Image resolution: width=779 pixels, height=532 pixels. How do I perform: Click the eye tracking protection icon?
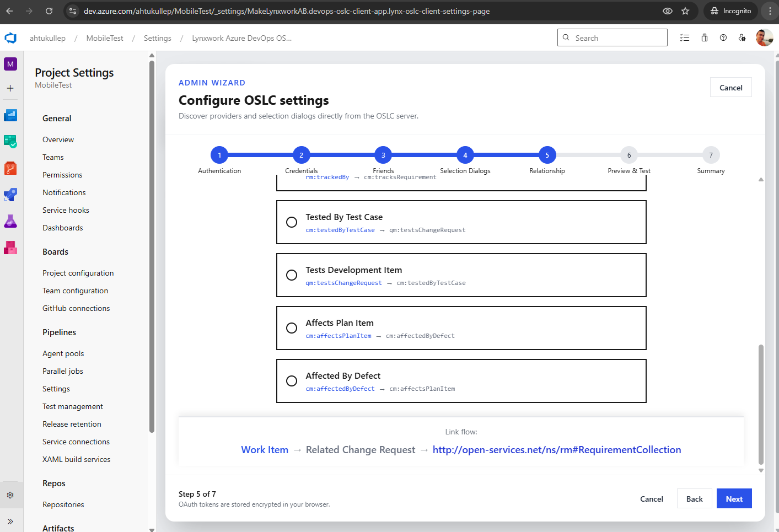pyautogui.click(x=668, y=11)
